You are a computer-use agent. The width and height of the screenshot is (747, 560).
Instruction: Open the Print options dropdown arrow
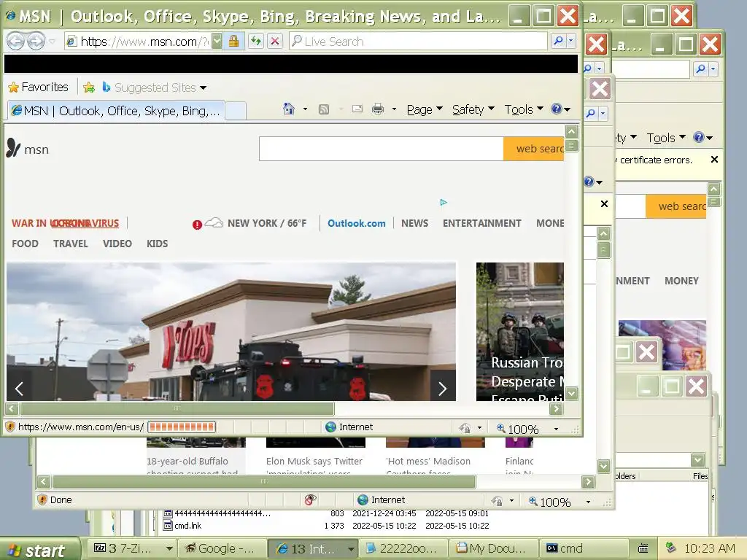394,109
